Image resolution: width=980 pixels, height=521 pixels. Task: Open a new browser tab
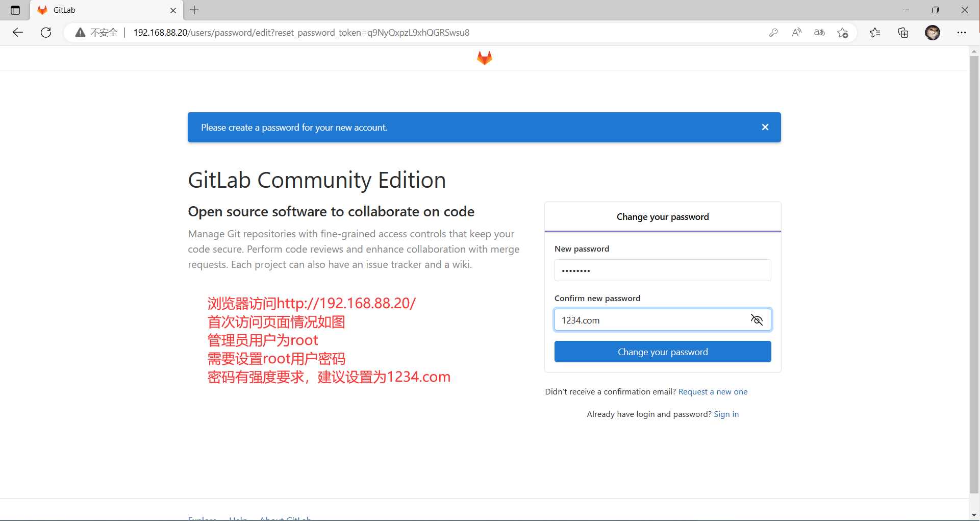click(194, 10)
